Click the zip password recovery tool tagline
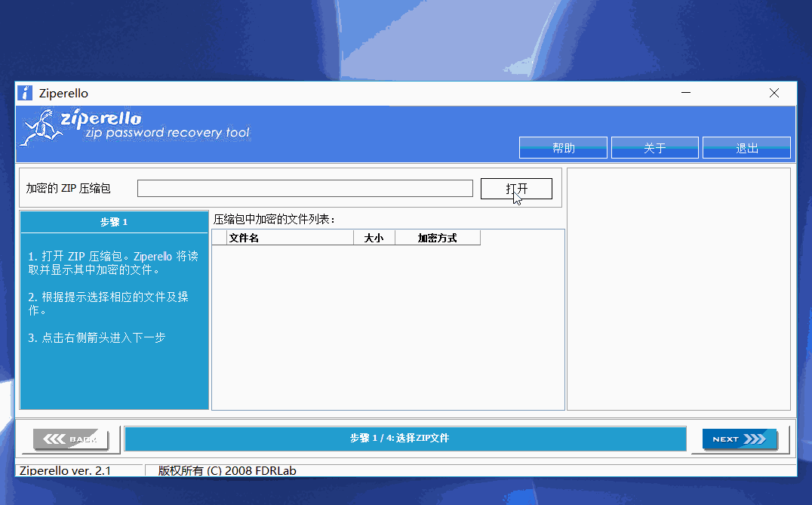 pyautogui.click(x=168, y=133)
